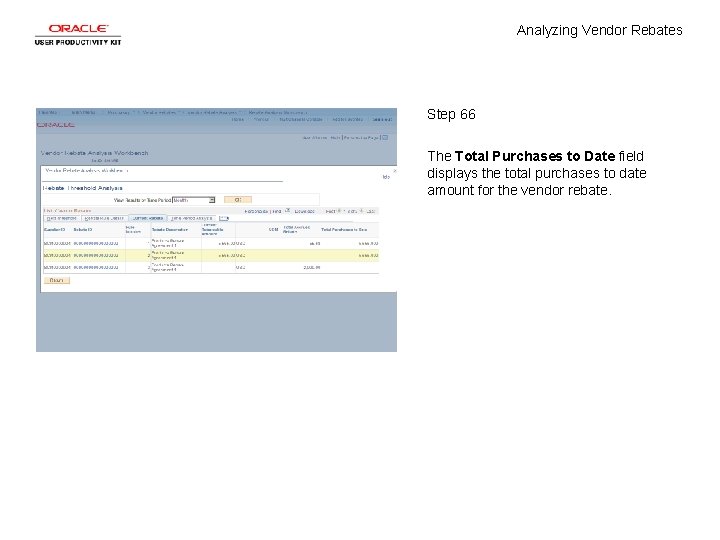Click the Last link in grid navigation
This screenshot has height=540, width=720.
371,212
